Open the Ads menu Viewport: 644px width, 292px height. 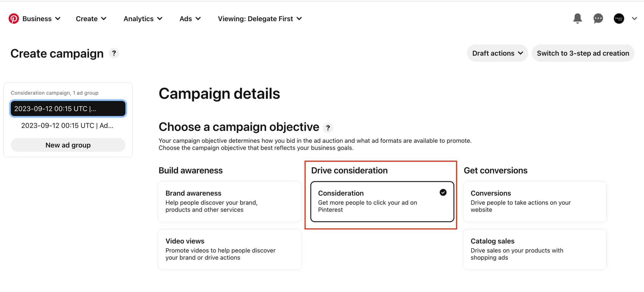[x=190, y=19]
